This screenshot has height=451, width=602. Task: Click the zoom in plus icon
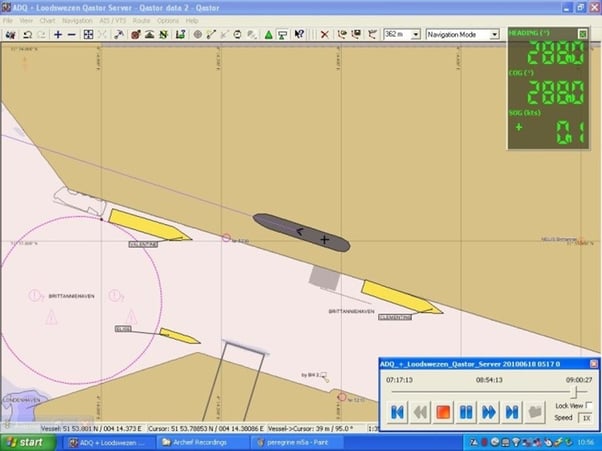pos(58,34)
